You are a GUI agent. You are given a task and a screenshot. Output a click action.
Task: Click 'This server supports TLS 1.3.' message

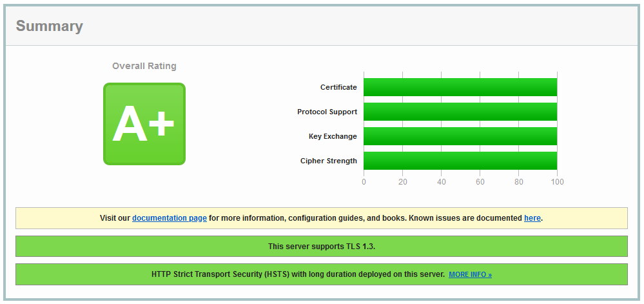[322, 247]
